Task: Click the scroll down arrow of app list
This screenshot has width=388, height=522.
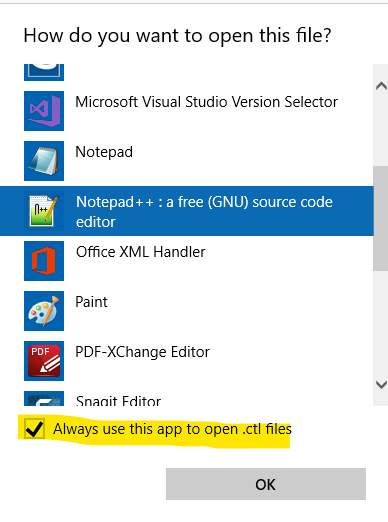Action: [x=381, y=385]
